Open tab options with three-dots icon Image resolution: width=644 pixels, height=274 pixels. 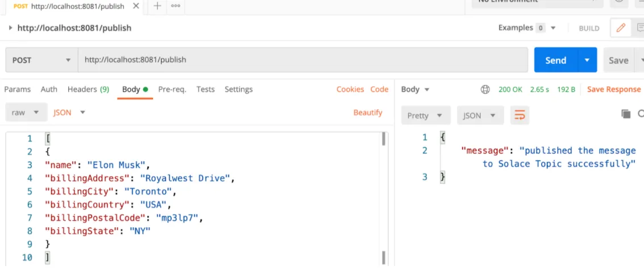point(176,6)
